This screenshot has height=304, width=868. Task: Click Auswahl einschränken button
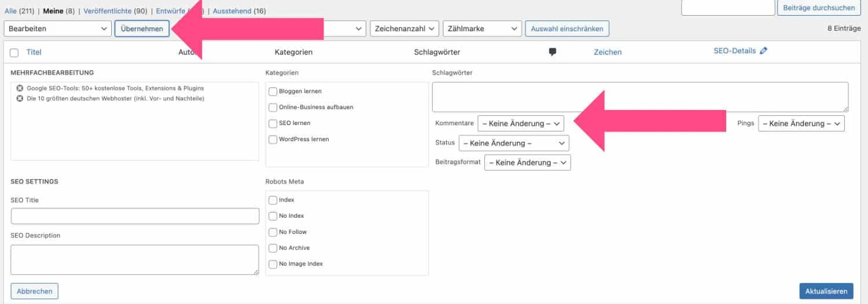point(567,28)
